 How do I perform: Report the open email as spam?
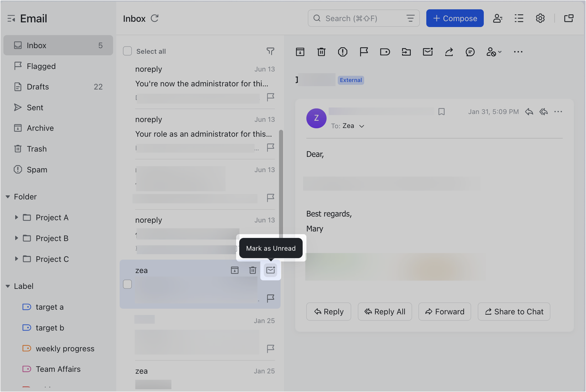tap(342, 52)
